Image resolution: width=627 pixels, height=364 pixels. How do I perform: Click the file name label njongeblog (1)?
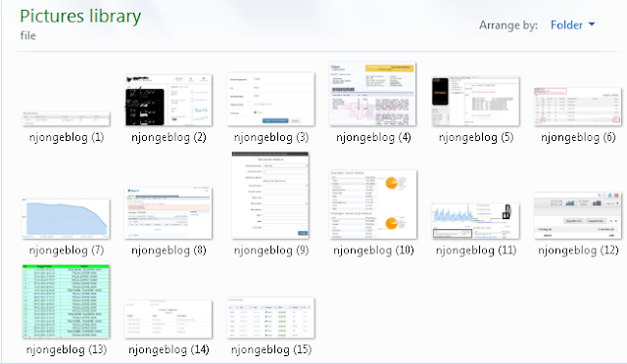click(67, 138)
